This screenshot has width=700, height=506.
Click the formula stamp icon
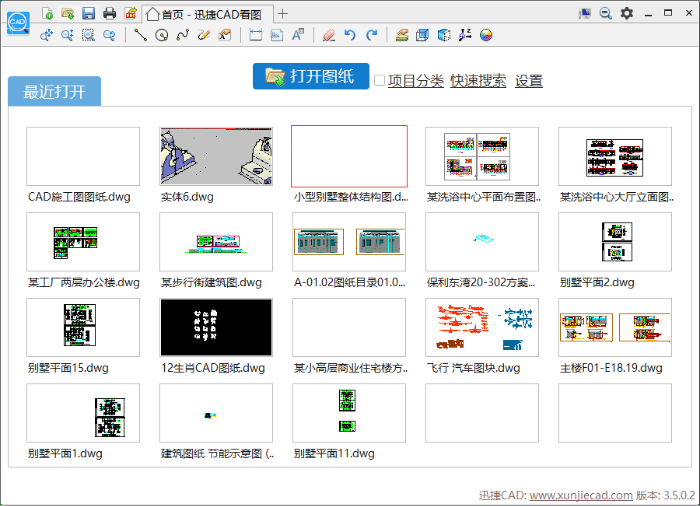click(225, 35)
